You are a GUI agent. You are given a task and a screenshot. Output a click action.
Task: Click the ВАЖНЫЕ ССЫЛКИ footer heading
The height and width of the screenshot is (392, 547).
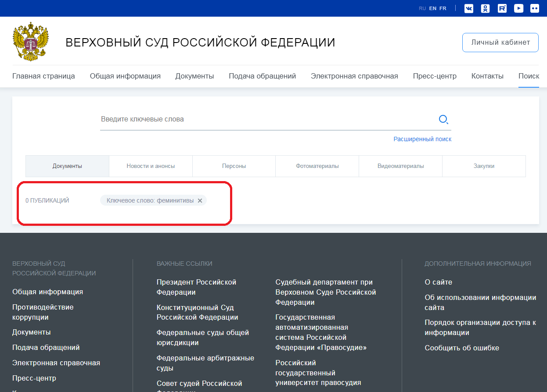pyautogui.click(x=184, y=264)
